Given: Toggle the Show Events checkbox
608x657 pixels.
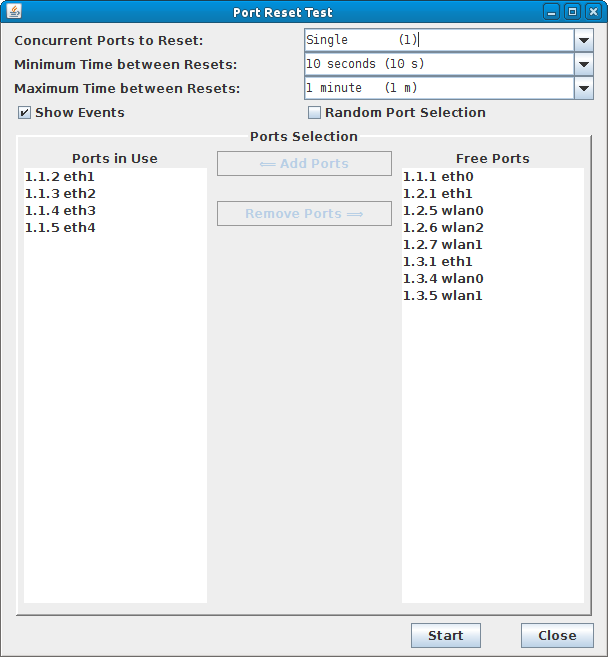Looking at the screenshot, I should pyautogui.click(x=24, y=113).
